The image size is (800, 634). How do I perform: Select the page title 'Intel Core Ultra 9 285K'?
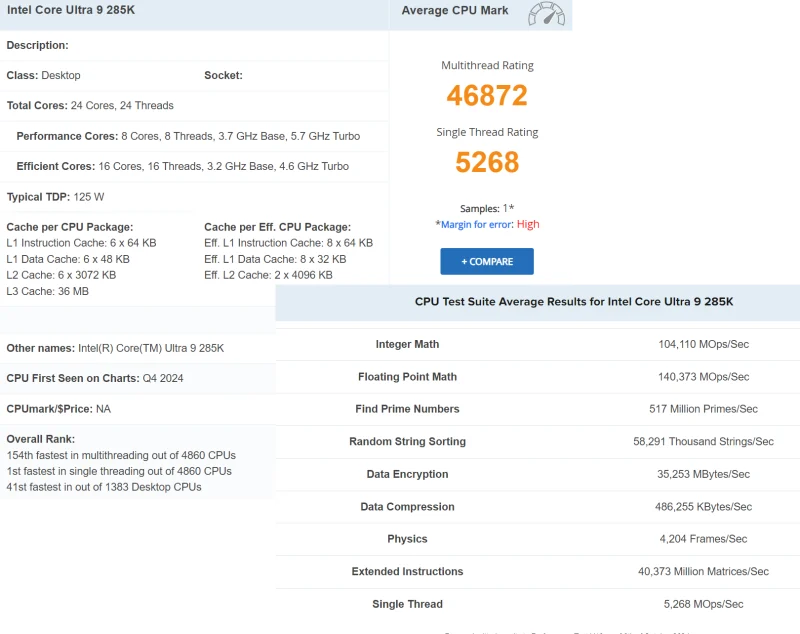pyautogui.click(x=71, y=10)
